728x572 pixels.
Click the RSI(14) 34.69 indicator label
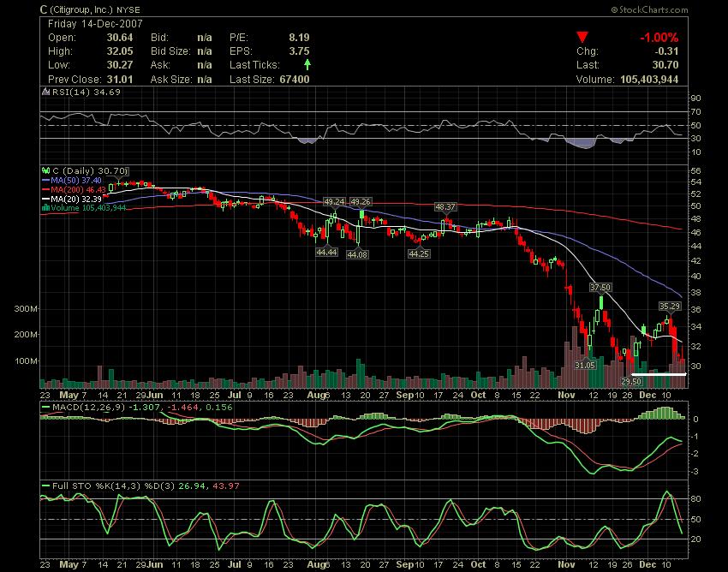(86, 92)
